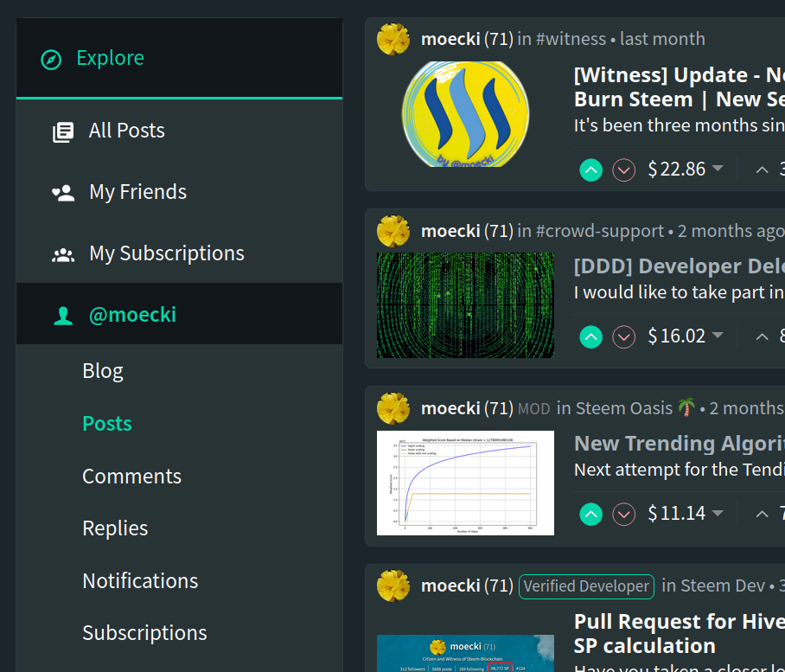785x672 pixels.
Task: Open moecki avatar on Witness post
Action: coord(393,39)
